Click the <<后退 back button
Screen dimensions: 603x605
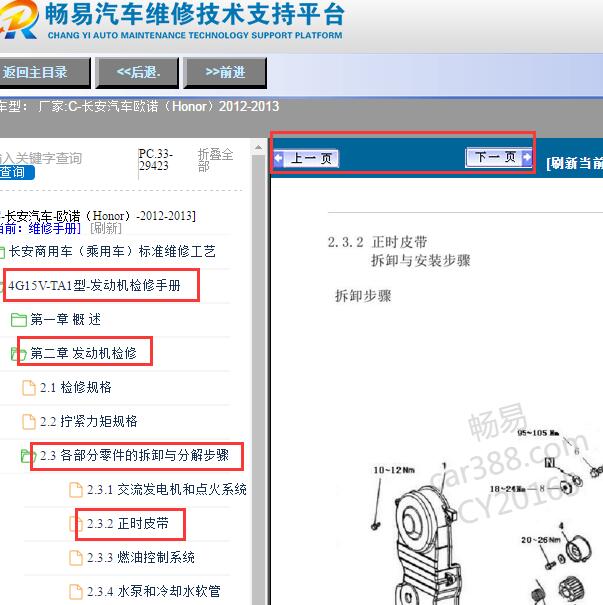[x=137, y=73]
